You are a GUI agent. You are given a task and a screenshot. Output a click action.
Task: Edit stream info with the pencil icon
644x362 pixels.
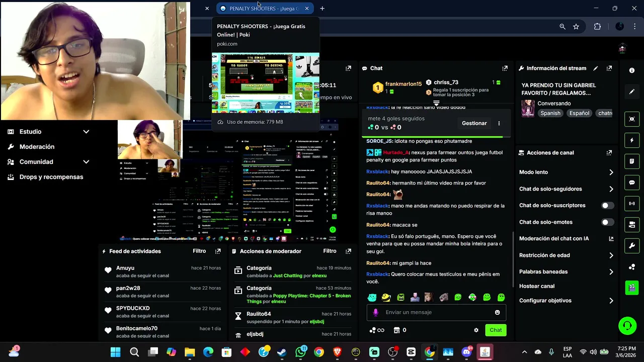[x=596, y=68]
